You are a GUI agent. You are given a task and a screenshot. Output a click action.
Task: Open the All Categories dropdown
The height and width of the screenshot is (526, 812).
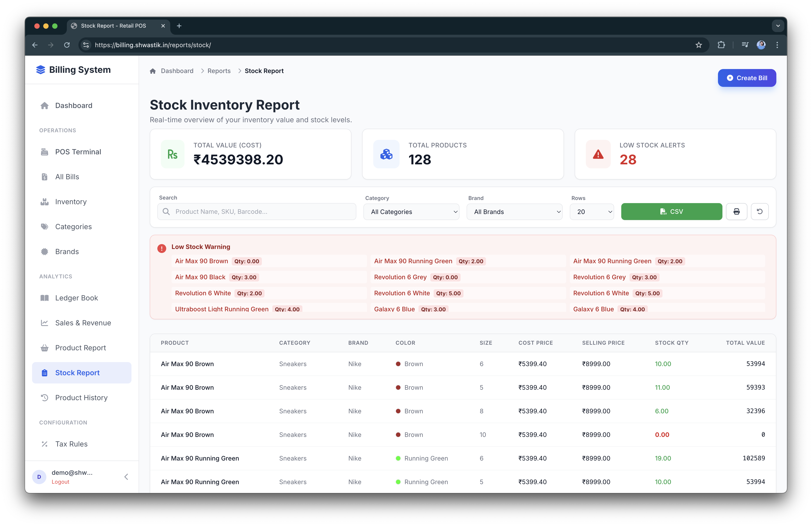click(x=411, y=212)
